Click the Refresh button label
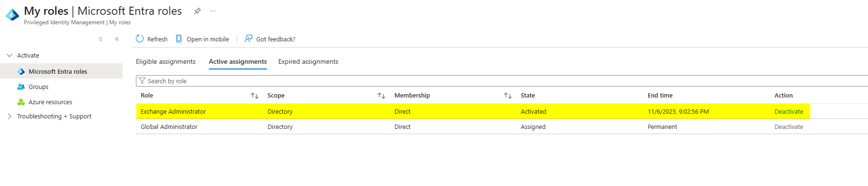Image resolution: width=868 pixels, height=186 pixels. (x=157, y=39)
